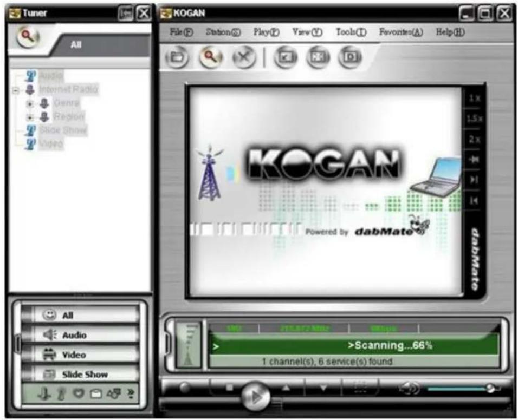The height and width of the screenshot is (420, 518).
Task: Click the round record button
Action: point(185,388)
